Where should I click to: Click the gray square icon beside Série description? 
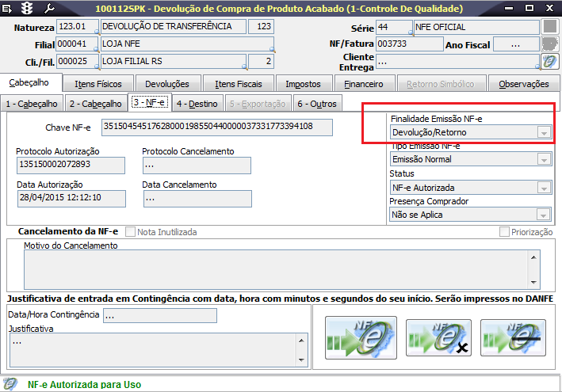[550, 27]
